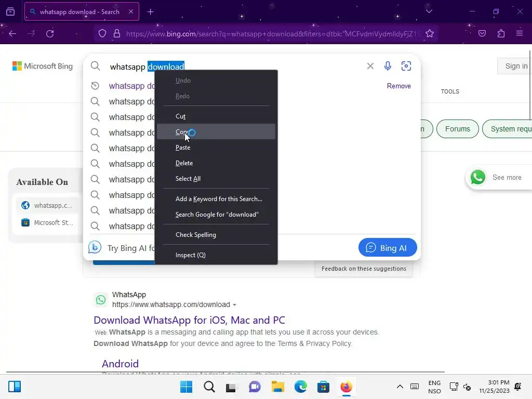
Task: Select Add a Keyword for this Search
Action: coord(216,199)
